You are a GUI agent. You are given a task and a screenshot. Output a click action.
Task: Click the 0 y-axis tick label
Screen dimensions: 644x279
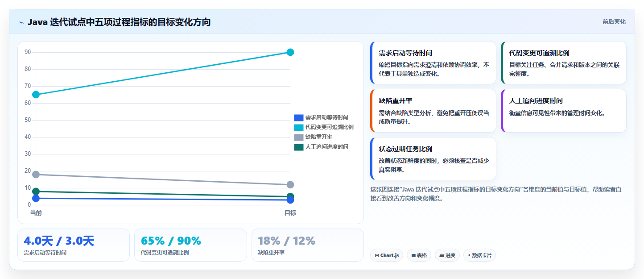tap(29, 205)
